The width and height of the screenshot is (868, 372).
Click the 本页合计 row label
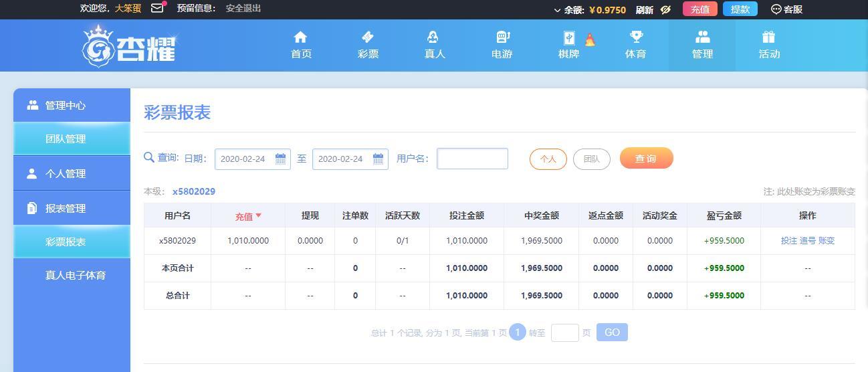177,268
